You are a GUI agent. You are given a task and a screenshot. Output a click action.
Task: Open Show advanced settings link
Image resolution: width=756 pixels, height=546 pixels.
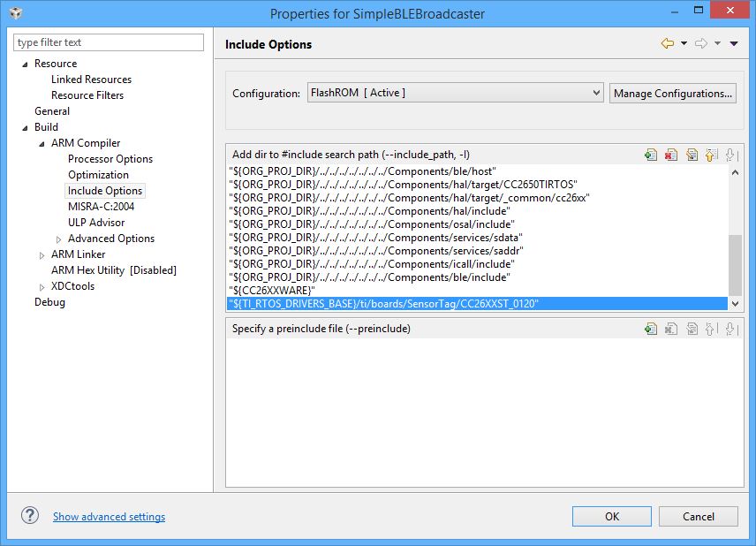pyautogui.click(x=109, y=517)
